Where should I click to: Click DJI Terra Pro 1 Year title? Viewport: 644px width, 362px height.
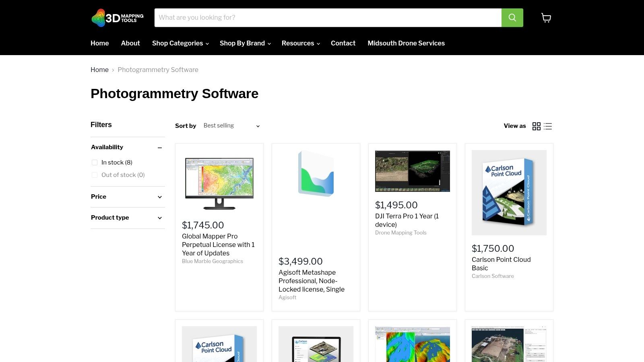[407, 220]
